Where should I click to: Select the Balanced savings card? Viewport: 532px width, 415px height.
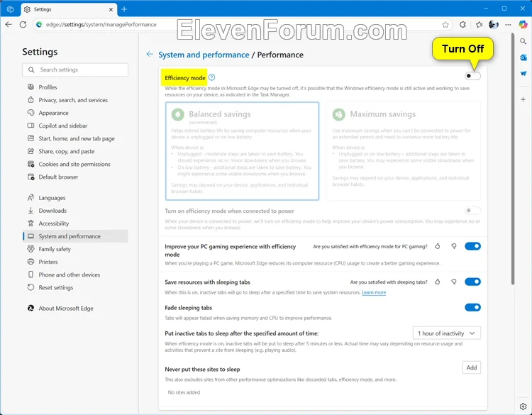click(x=242, y=151)
